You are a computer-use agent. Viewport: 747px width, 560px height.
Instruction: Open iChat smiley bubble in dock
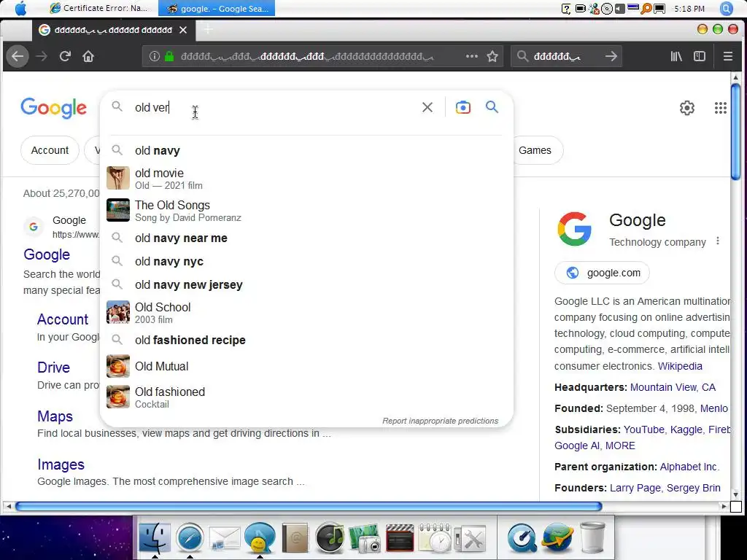coord(260,538)
